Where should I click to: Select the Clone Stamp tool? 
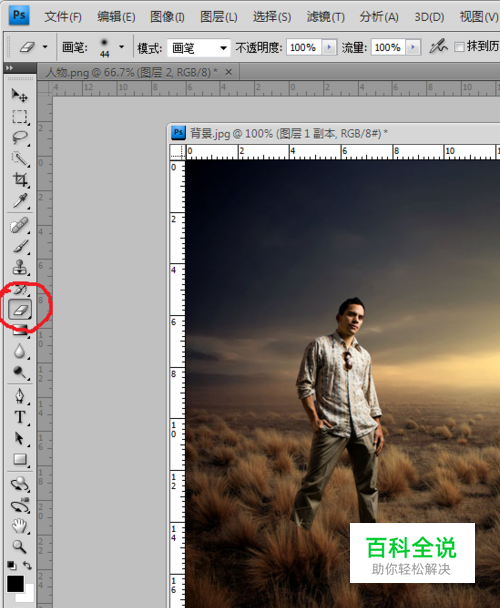(x=19, y=267)
